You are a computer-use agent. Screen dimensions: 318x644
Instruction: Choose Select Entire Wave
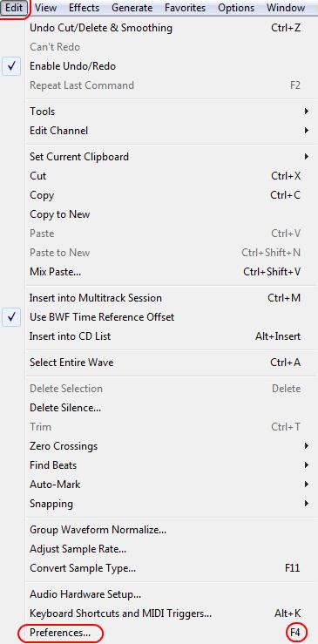click(166, 363)
